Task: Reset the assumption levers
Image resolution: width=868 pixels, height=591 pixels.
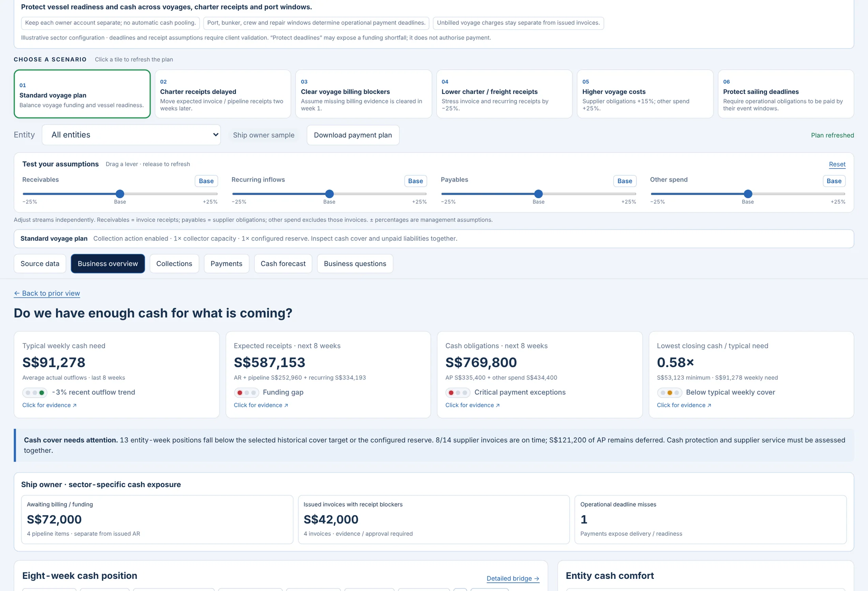Action: click(837, 164)
